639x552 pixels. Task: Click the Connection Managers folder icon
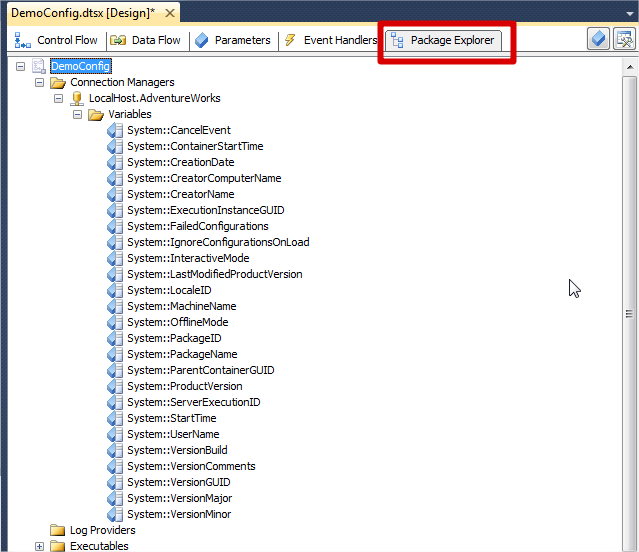[58, 82]
